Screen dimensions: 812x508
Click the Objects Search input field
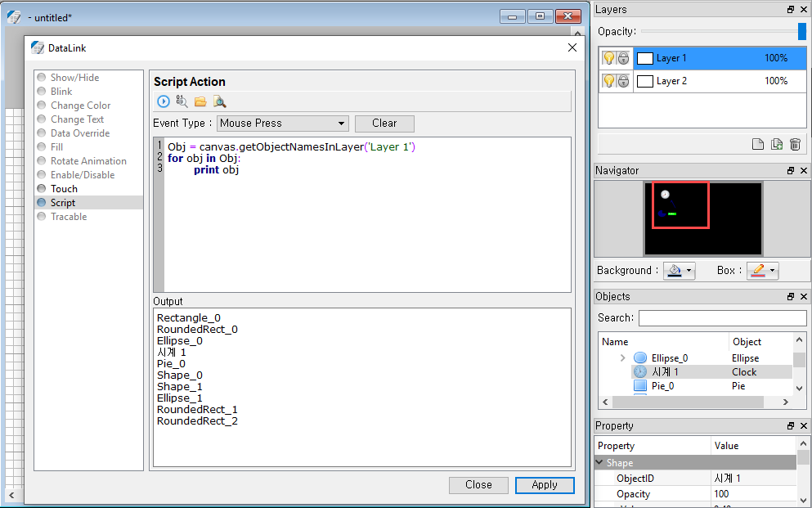coord(722,318)
